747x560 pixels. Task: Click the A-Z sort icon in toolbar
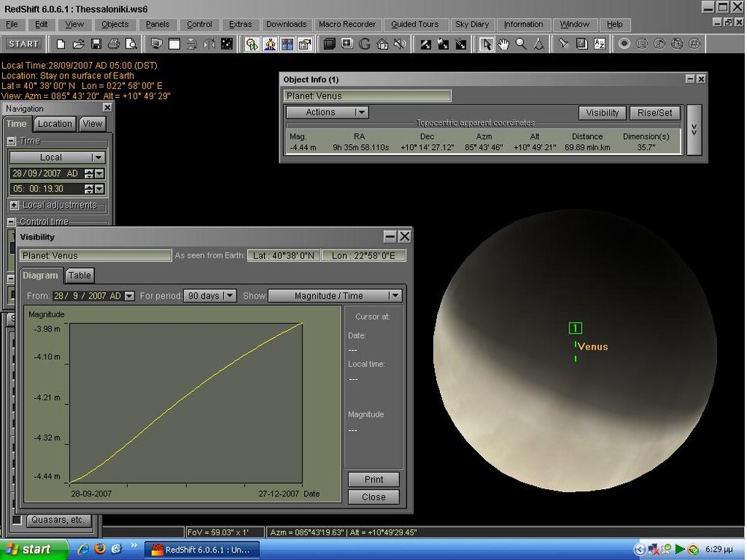(599, 44)
